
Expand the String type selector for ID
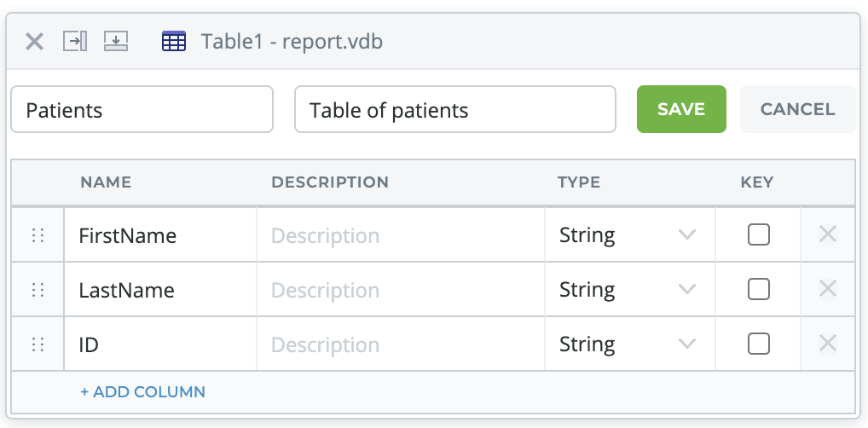(x=630, y=344)
